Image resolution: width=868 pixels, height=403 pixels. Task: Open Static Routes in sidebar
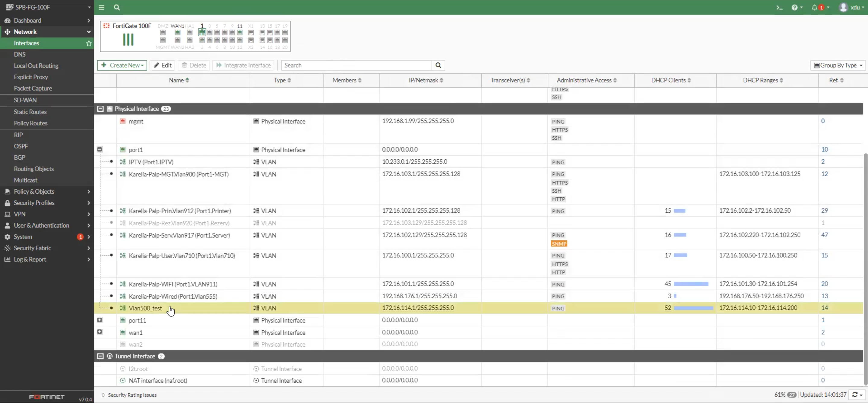30,112
